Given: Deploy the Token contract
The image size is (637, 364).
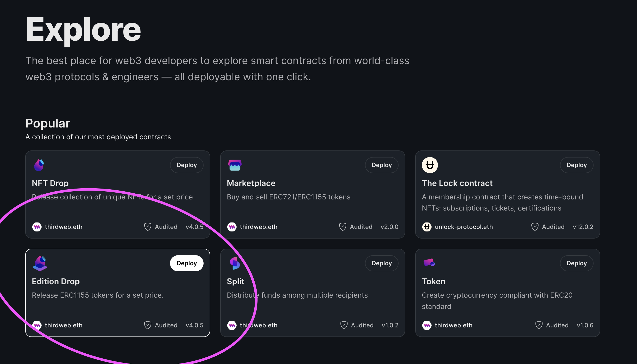Looking at the screenshot, I should tap(577, 263).
